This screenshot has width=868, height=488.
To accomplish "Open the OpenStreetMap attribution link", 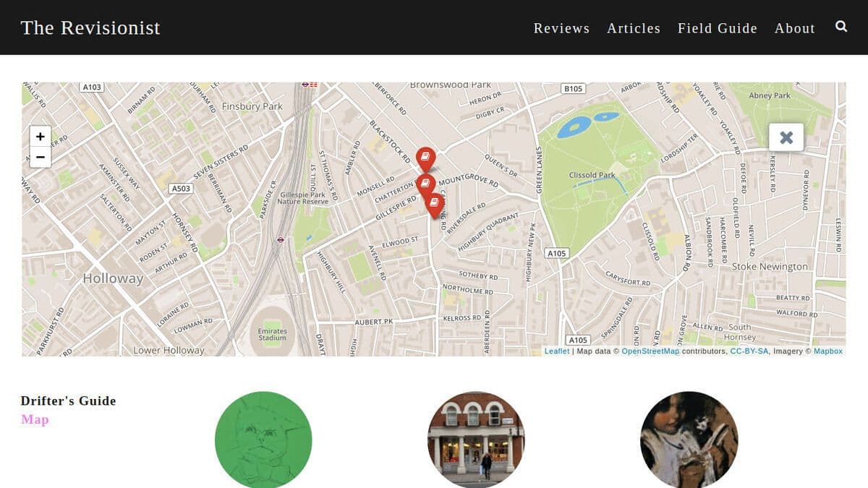I will coord(650,351).
